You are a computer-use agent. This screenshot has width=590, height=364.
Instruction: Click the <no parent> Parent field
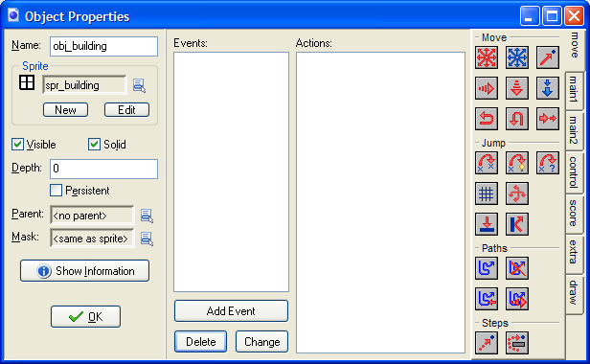click(92, 216)
